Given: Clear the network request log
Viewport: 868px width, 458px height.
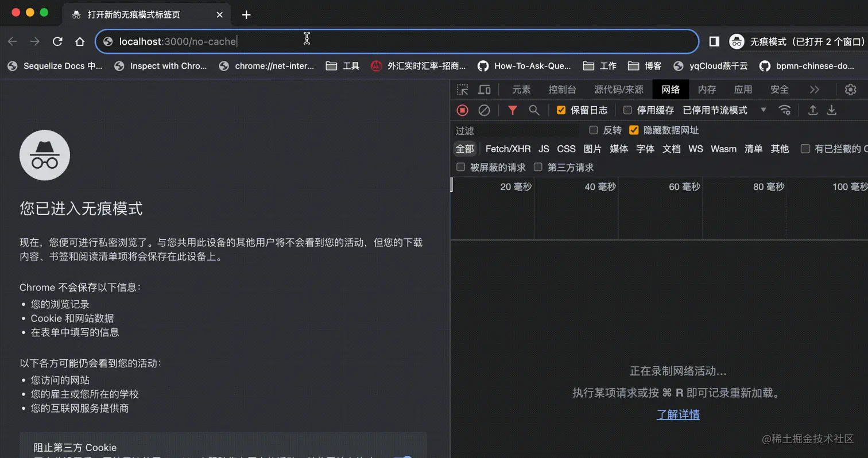Looking at the screenshot, I should (x=485, y=110).
